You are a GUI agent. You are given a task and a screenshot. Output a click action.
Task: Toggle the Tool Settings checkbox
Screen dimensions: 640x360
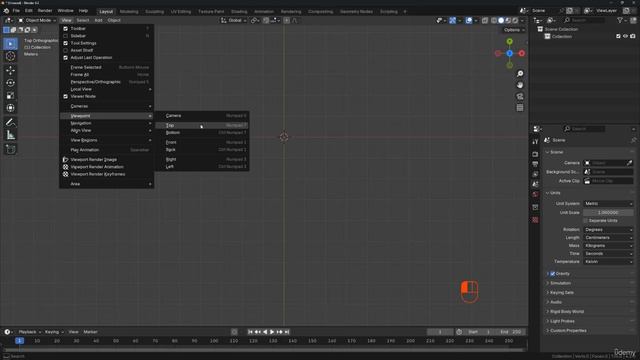pyautogui.click(x=65, y=43)
